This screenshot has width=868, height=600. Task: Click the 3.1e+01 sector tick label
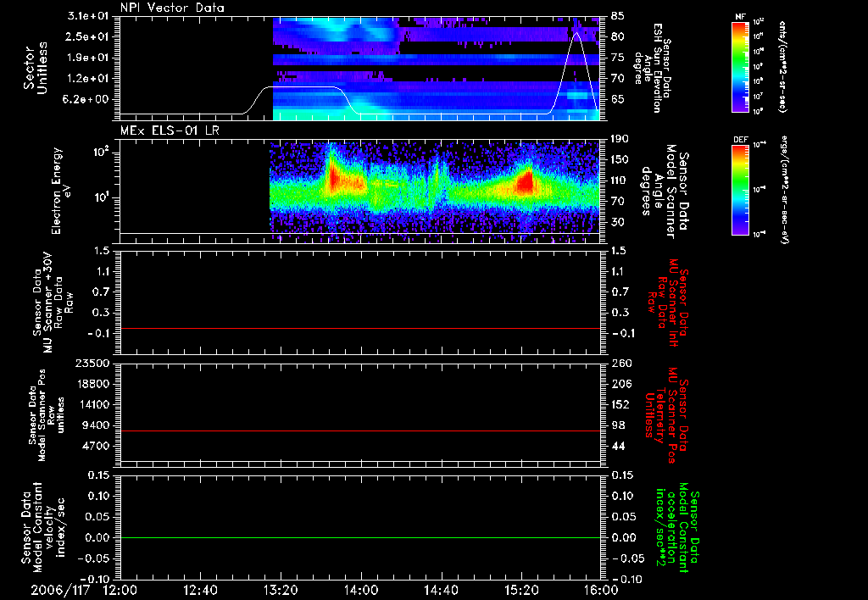tap(88, 16)
